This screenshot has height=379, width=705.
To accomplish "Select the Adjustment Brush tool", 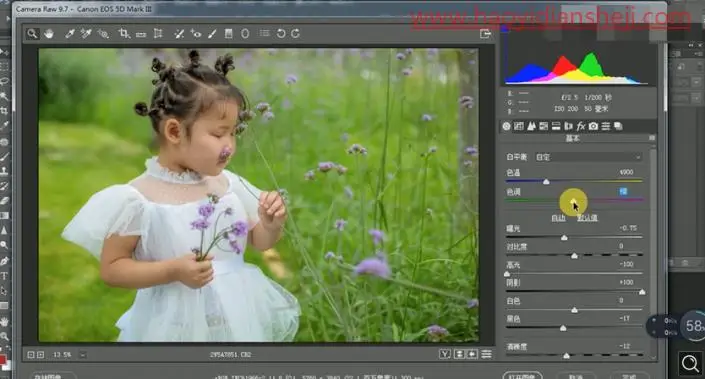I will (212, 33).
